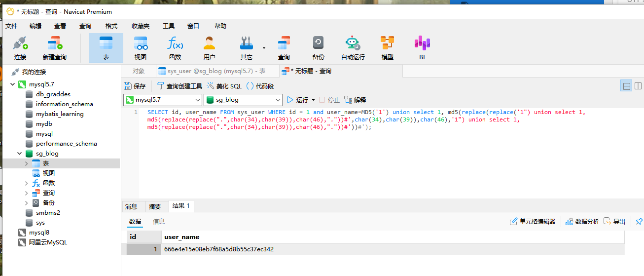Image resolution: width=644 pixels, height=276 pixels.
Task: Open the 查询创建工具 query builder
Action: pos(179,86)
